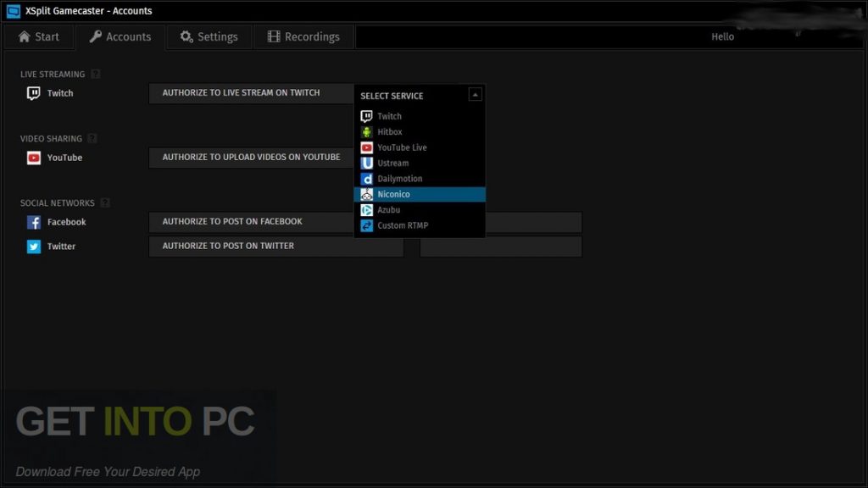
Task: Select Twitch from the service list
Action: 420,116
